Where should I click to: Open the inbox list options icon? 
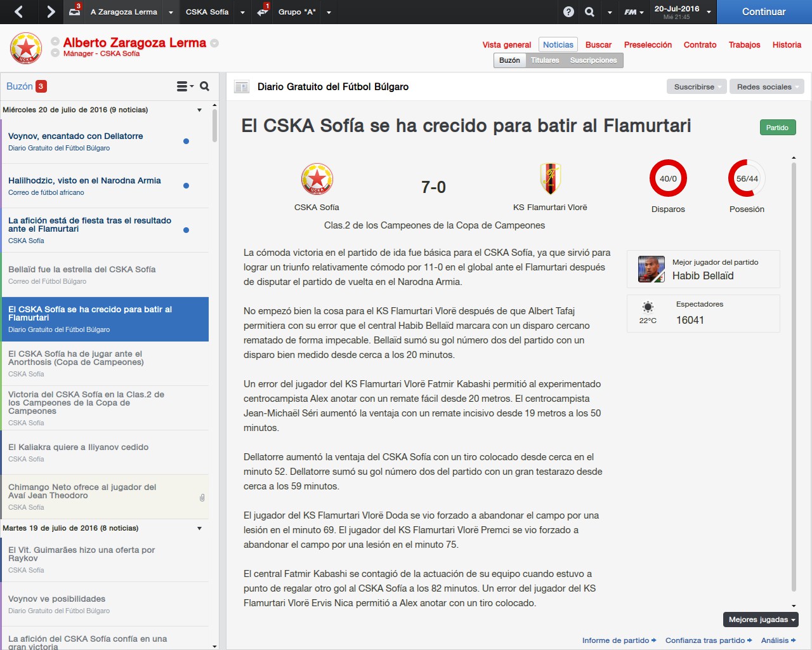pyautogui.click(x=185, y=86)
